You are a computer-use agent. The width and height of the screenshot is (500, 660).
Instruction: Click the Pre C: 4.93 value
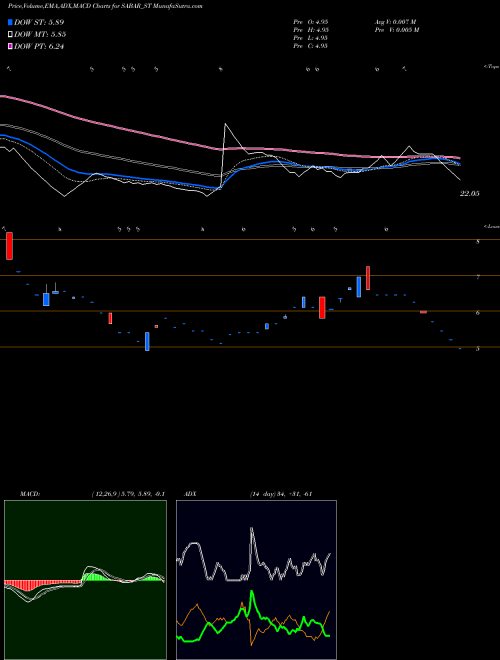311,46
